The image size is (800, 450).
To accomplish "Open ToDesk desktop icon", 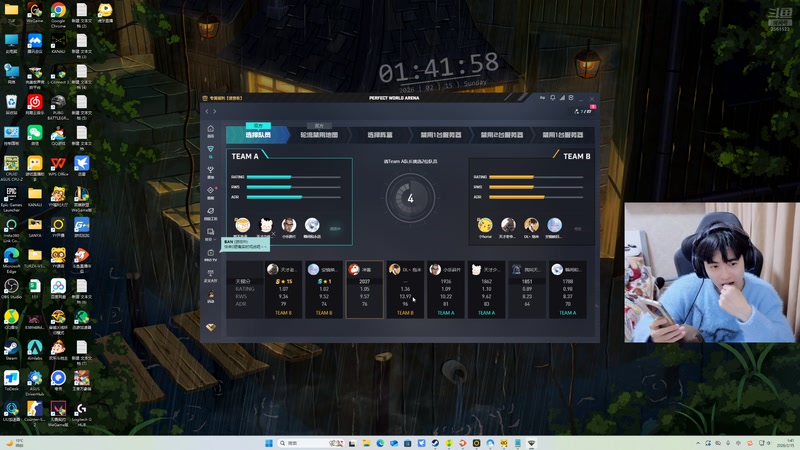I will click(11, 381).
